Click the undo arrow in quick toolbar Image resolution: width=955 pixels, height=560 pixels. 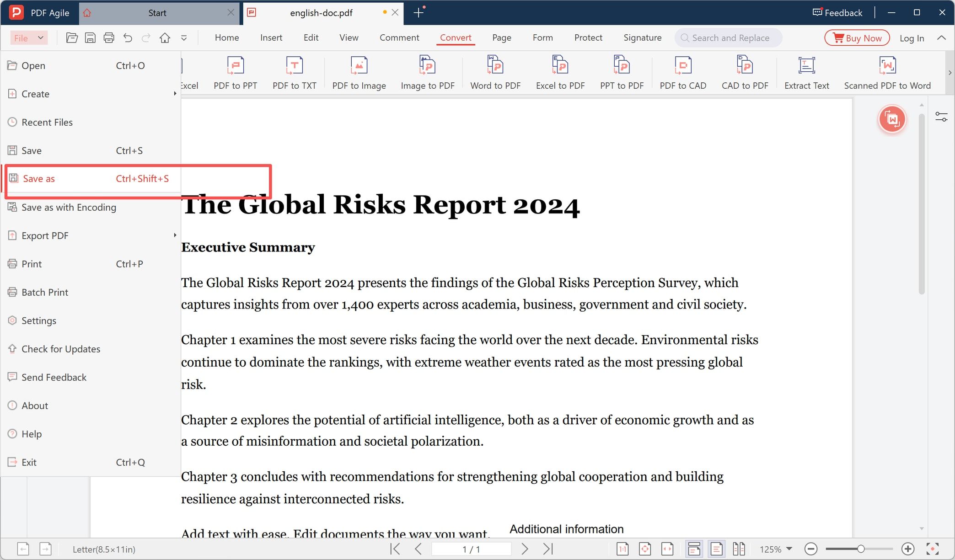click(x=128, y=38)
